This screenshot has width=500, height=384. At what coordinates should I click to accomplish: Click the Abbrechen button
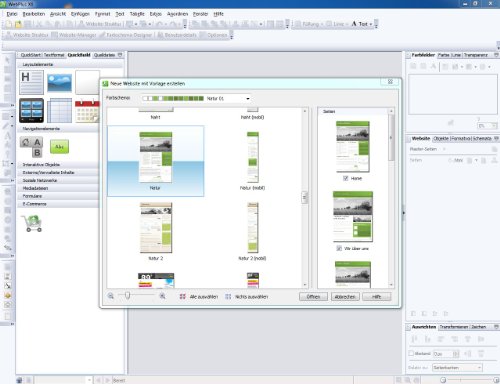point(345,296)
